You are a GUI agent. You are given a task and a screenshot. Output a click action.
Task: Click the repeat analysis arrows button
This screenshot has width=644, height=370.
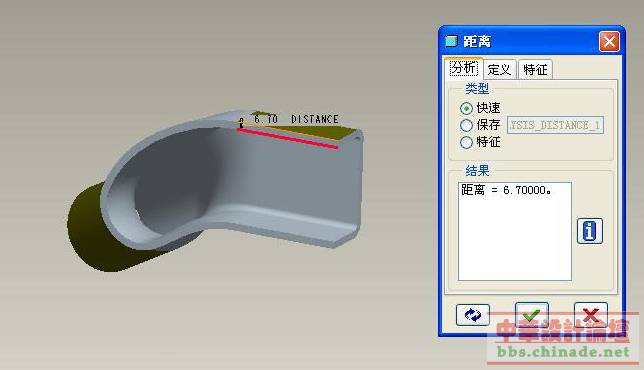click(473, 315)
